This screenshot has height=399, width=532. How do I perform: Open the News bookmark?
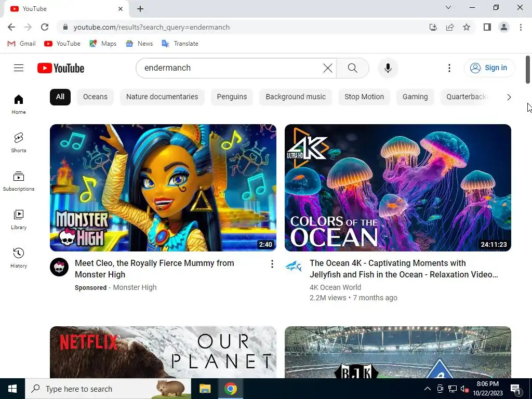coord(139,44)
